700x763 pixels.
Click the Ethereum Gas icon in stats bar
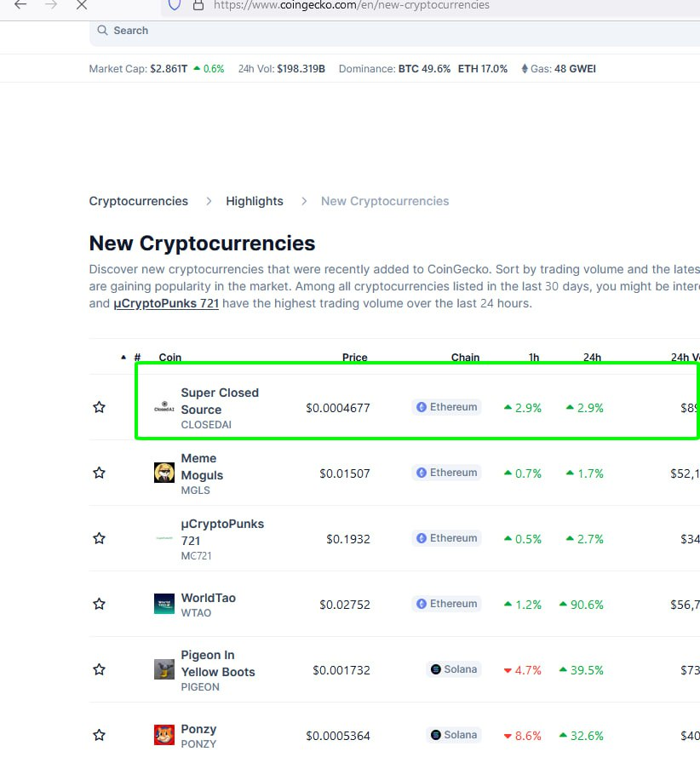525,69
